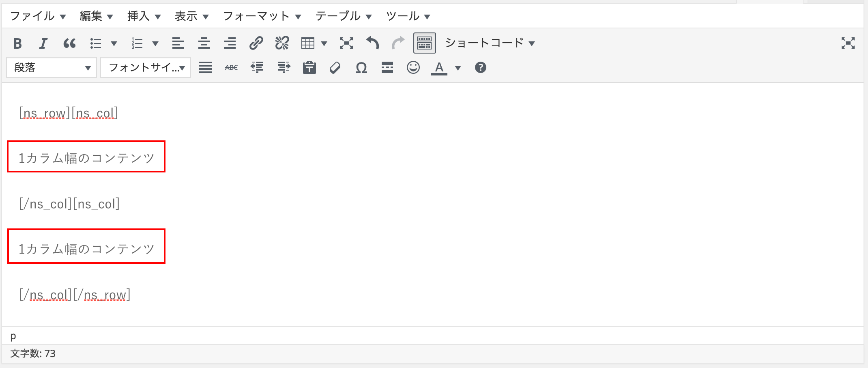Open the ショートコード dropdown
868x368 pixels.
[490, 43]
